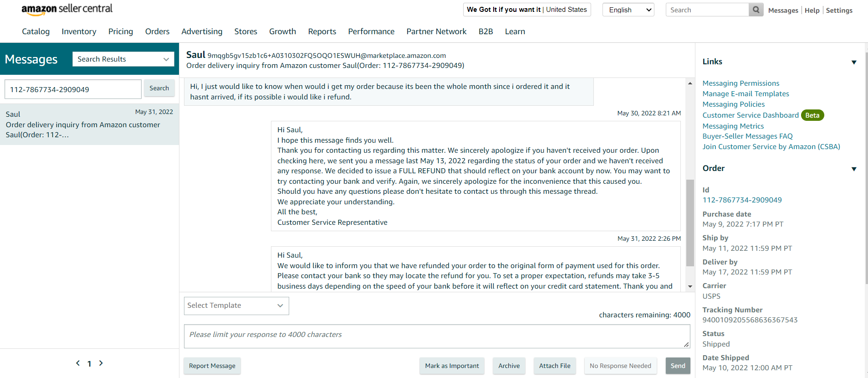Open the Growth menu
Viewport: 868px width, 378px height.
click(282, 31)
